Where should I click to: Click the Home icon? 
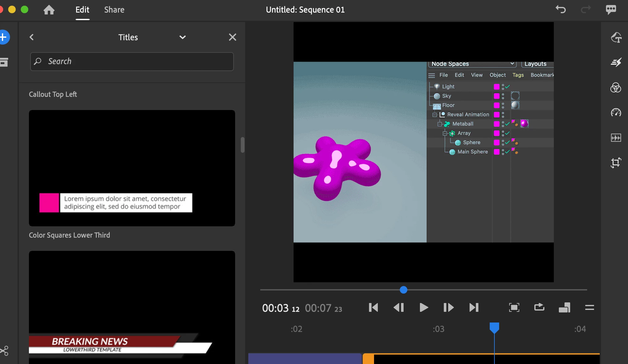(49, 10)
